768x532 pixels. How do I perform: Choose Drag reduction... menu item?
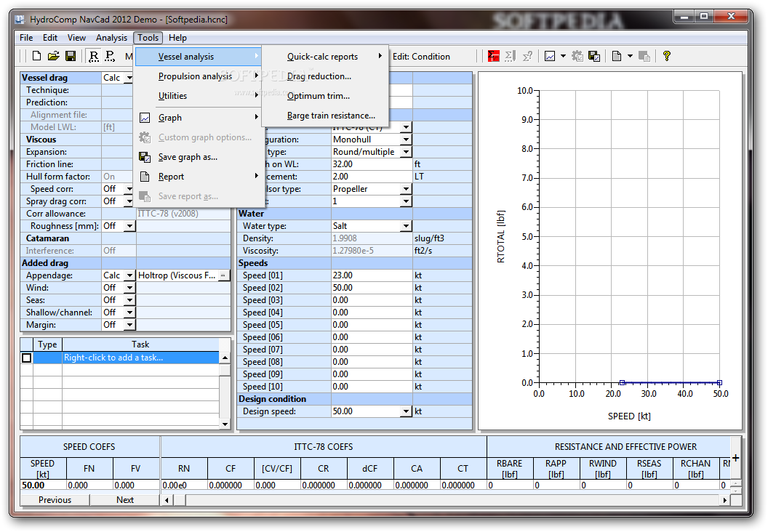(x=325, y=76)
